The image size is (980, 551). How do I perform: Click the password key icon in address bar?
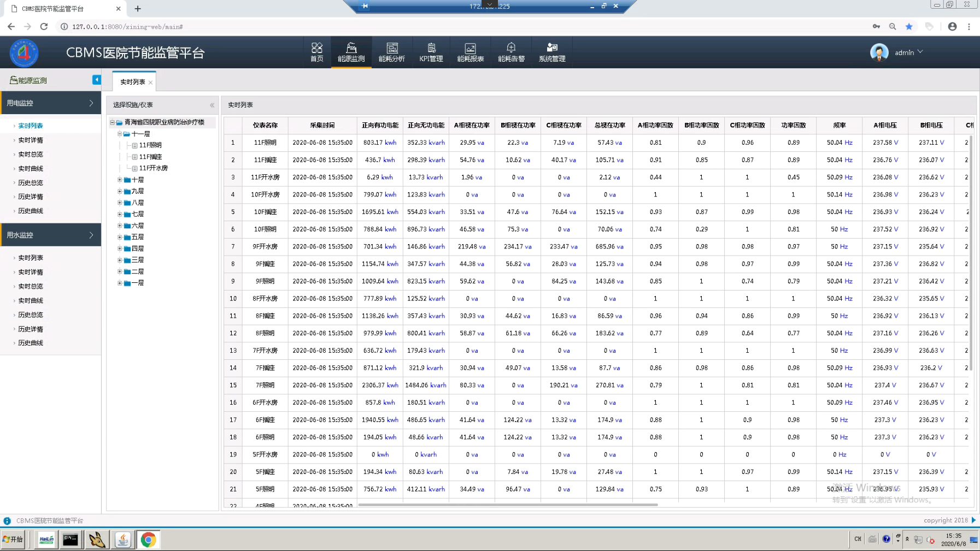(x=876, y=26)
